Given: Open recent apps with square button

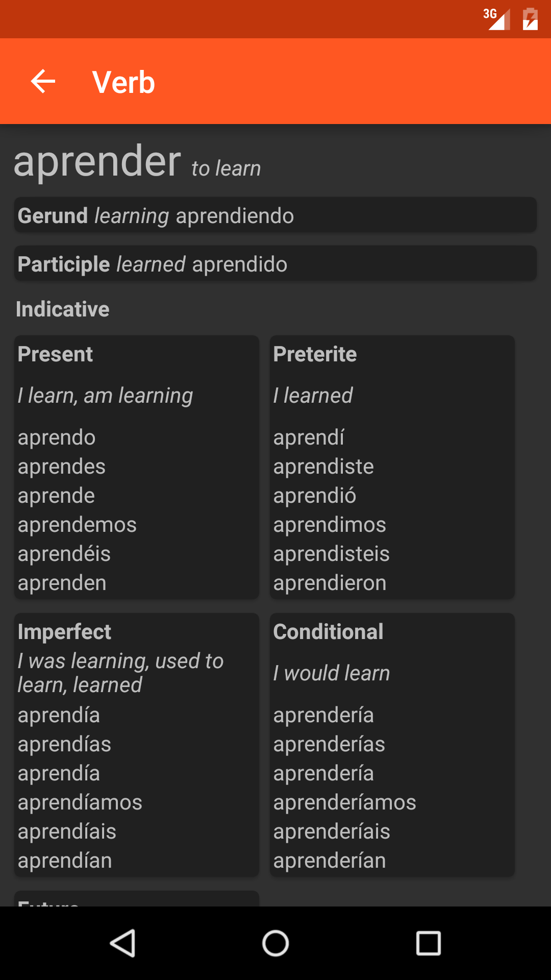Looking at the screenshot, I should coord(428,943).
